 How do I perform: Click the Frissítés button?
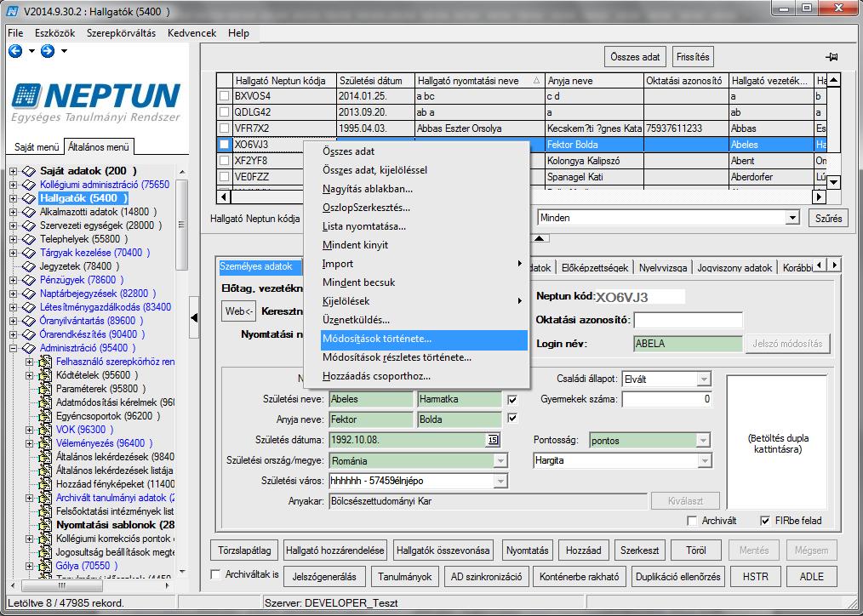pyautogui.click(x=694, y=57)
